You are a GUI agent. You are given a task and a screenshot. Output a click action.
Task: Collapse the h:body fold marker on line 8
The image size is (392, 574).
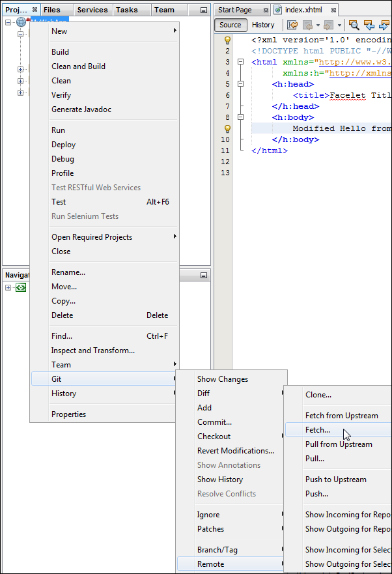(x=240, y=117)
